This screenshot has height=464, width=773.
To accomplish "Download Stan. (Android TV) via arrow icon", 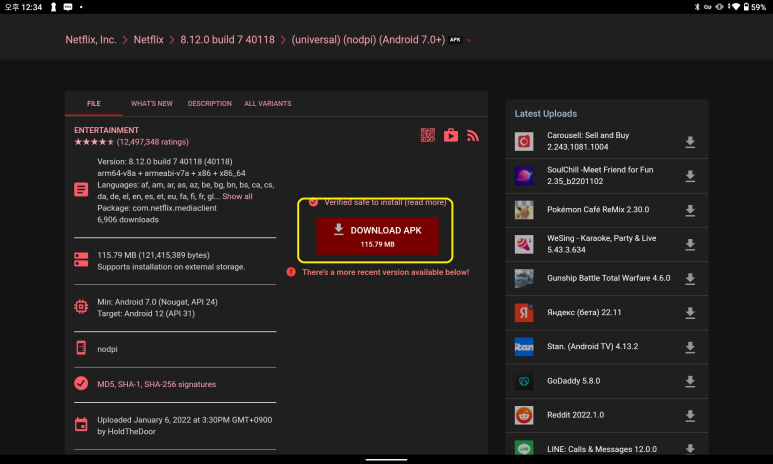I will coord(690,347).
